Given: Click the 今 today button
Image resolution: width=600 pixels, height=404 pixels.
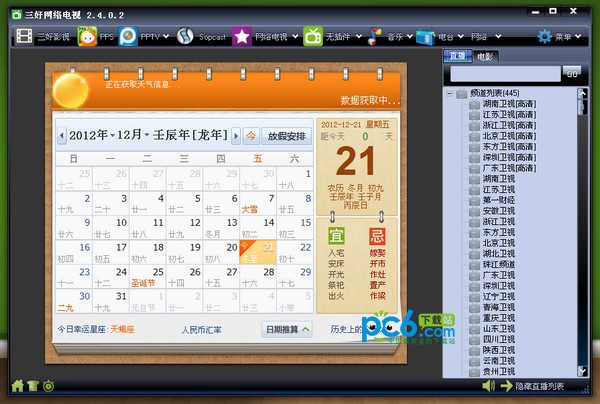Looking at the screenshot, I should point(251,136).
